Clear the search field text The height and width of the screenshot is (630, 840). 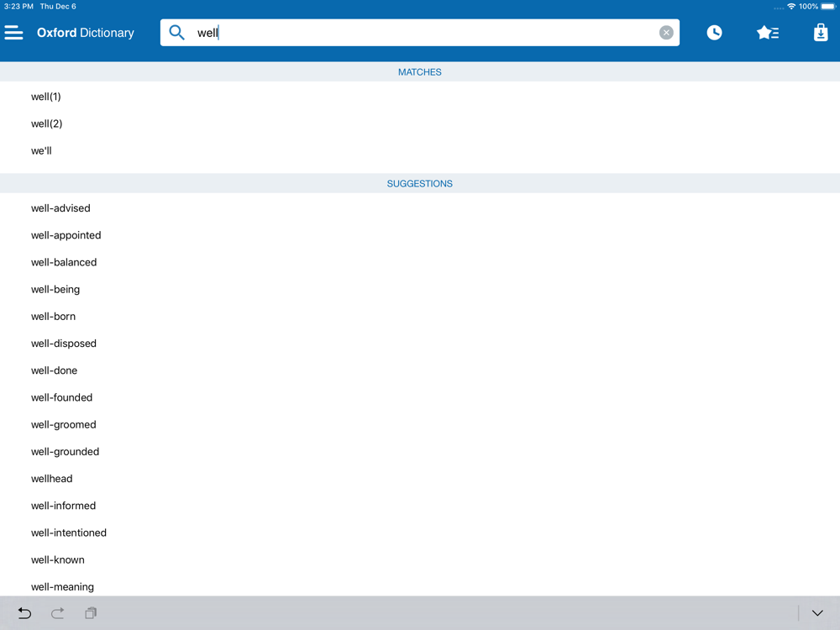666,33
